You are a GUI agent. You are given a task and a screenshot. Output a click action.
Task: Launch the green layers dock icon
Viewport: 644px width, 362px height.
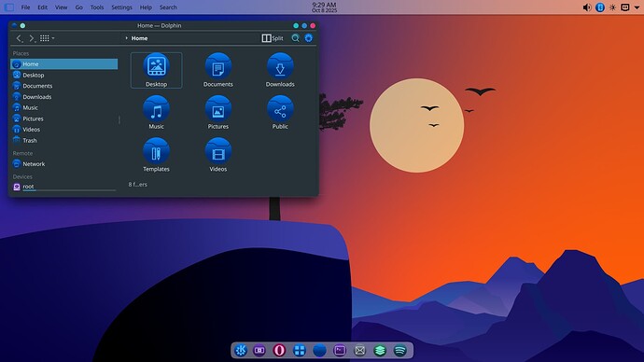point(380,350)
